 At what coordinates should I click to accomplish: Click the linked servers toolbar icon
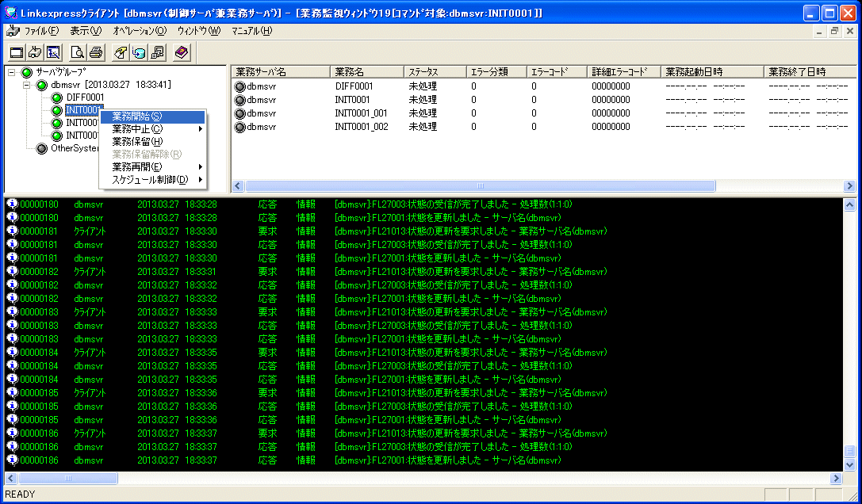click(158, 53)
